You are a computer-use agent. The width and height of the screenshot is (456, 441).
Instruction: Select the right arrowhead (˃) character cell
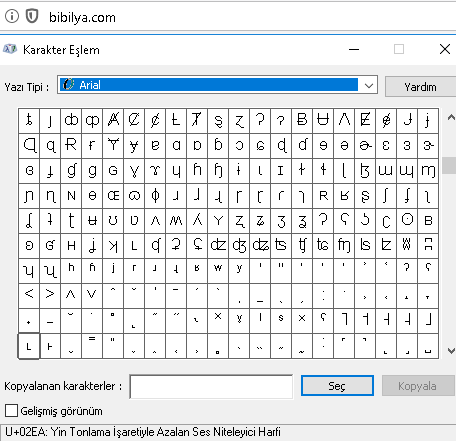coord(50,296)
